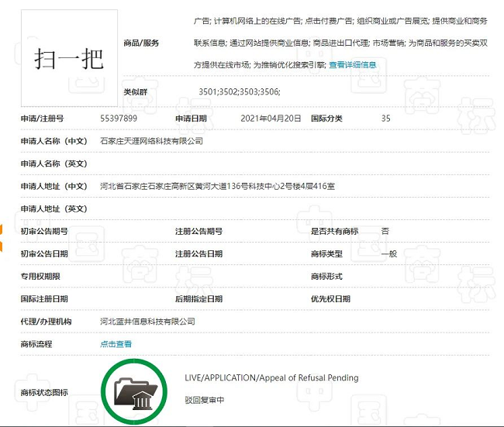Click the 商标类型 label
The height and width of the screenshot is (427, 504).
(x=326, y=254)
